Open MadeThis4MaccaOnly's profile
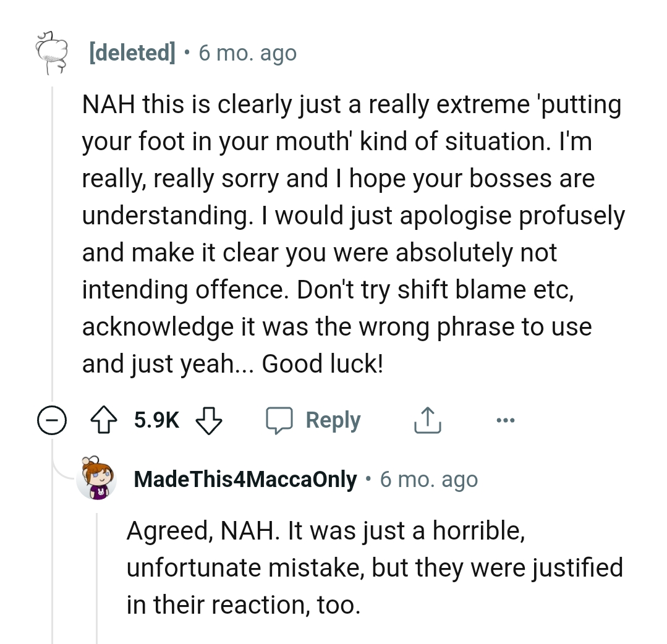667x644 pixels. click(245, 478)
